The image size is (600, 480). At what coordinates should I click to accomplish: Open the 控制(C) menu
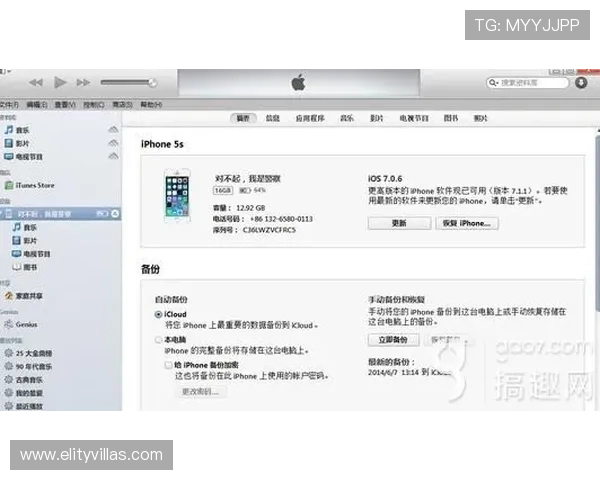point(94,104)
